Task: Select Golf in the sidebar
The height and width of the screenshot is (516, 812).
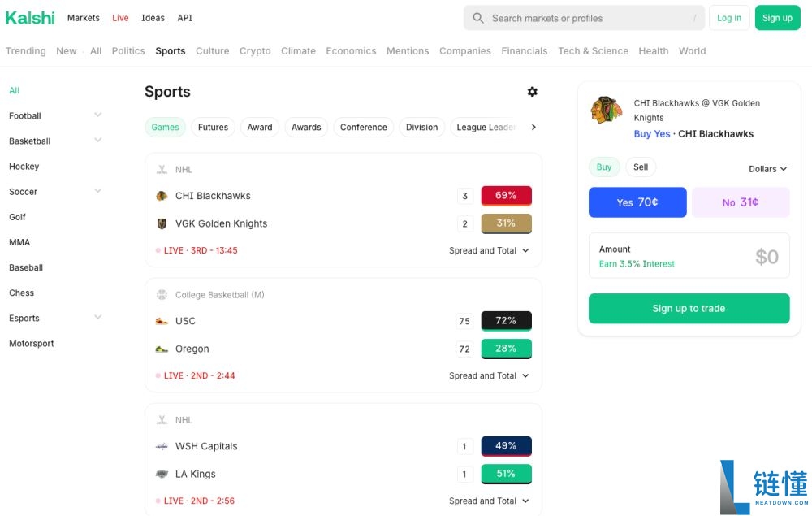Action: click(17, 217)
